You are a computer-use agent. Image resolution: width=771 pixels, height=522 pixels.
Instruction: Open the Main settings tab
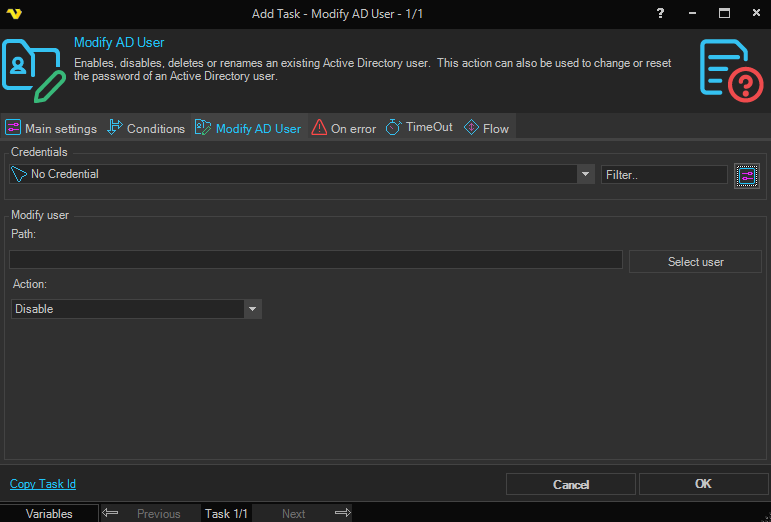pos(51,128)
